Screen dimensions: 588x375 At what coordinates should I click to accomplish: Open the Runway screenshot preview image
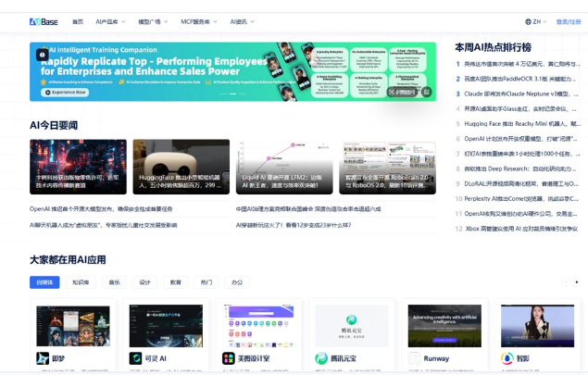tap(444, 326)
